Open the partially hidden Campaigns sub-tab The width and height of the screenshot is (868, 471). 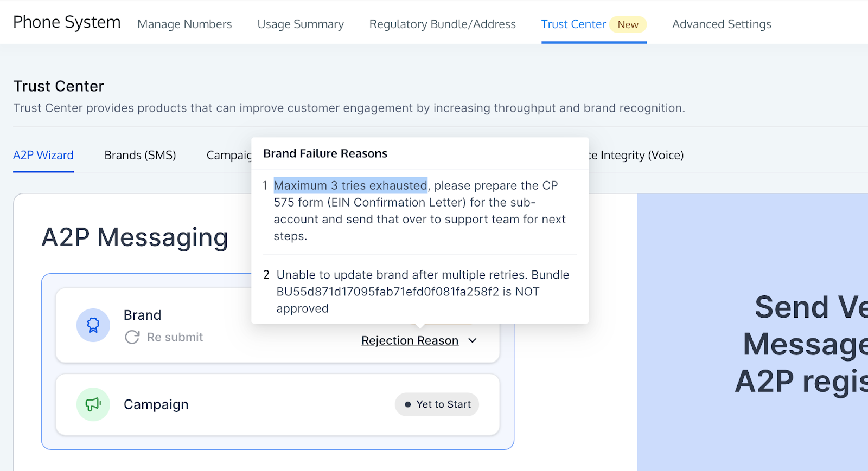click(229, 155)
